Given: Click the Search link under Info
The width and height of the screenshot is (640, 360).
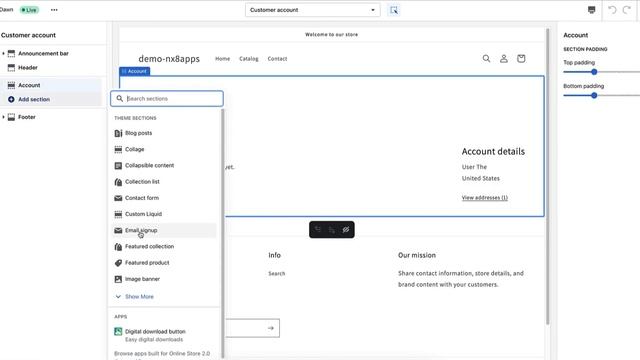Looking at the screenshot, I should [x=277, y=273].
